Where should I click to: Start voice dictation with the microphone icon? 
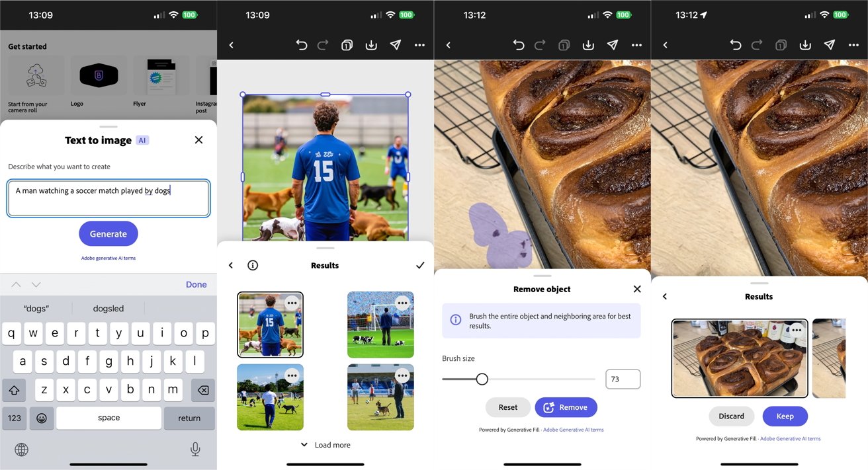click(x=195, y=450)
